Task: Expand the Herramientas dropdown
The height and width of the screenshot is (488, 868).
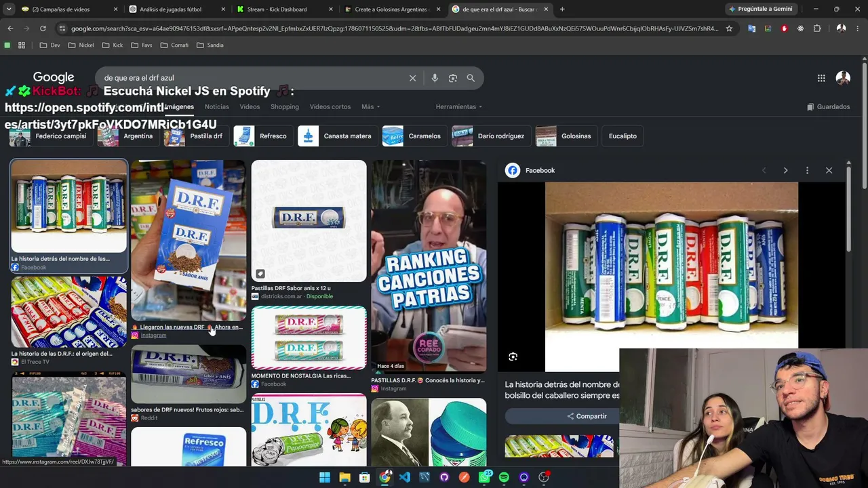Action: [x=459, y=106]
